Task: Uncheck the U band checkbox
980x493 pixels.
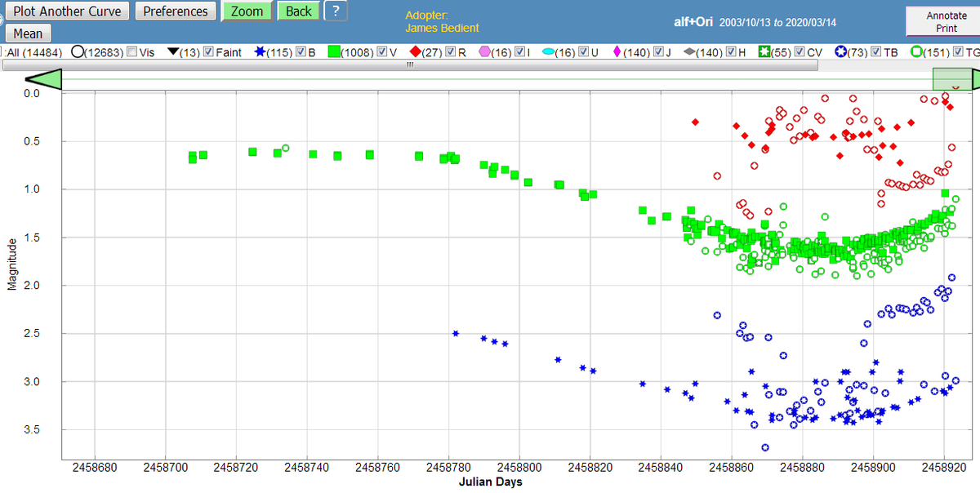Action: (584, 52)
